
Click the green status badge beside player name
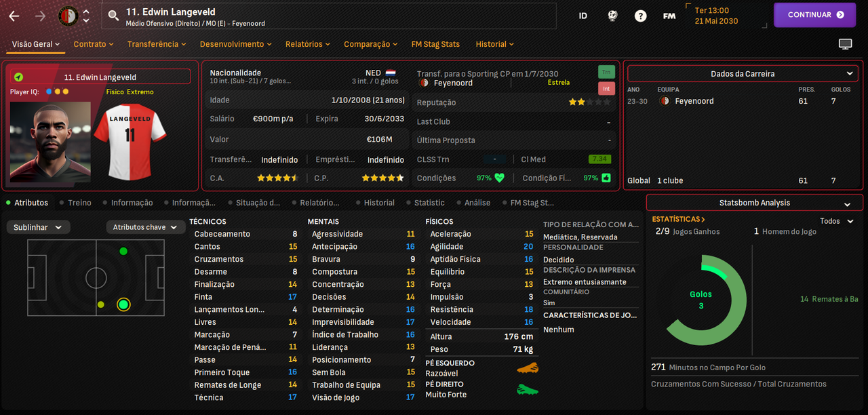point(18,77)
